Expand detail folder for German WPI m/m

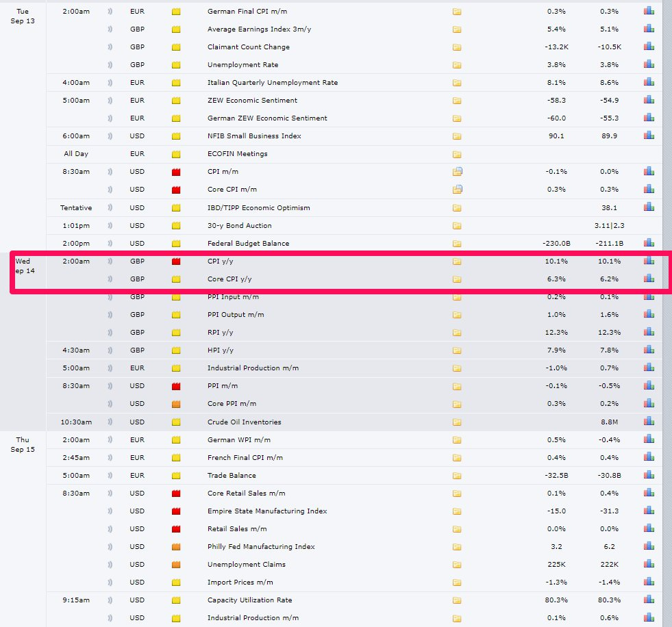[x=457, y=440]
